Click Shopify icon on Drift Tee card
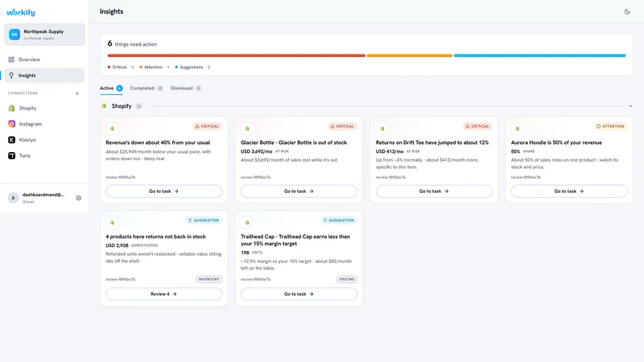Image resolution: width=644 pixels, height=362 pixels. (382, 129)
